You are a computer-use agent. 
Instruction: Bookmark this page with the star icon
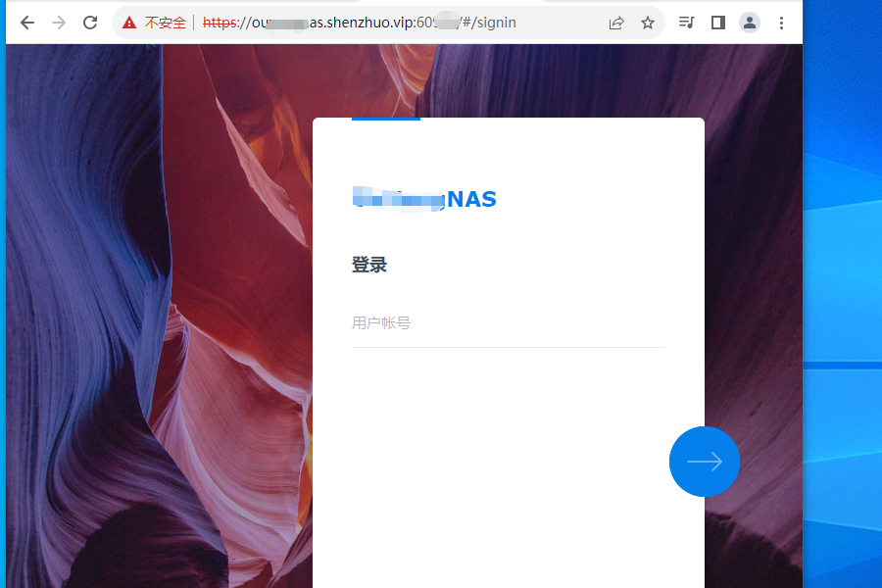tap(648, 24)
